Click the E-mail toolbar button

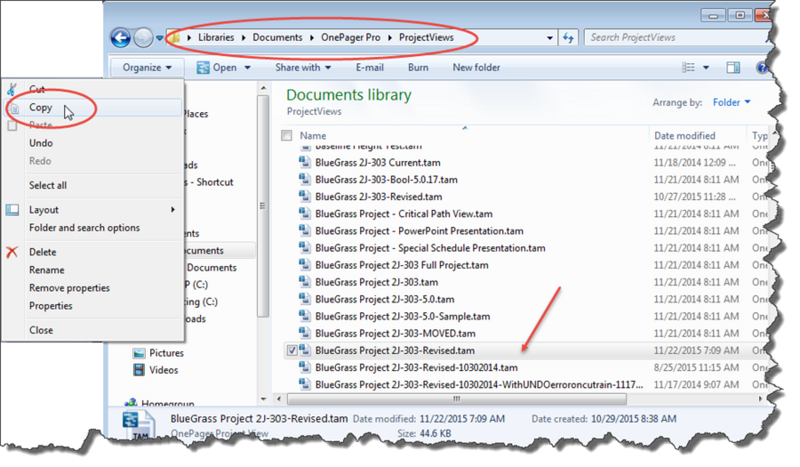pos(369,67)
